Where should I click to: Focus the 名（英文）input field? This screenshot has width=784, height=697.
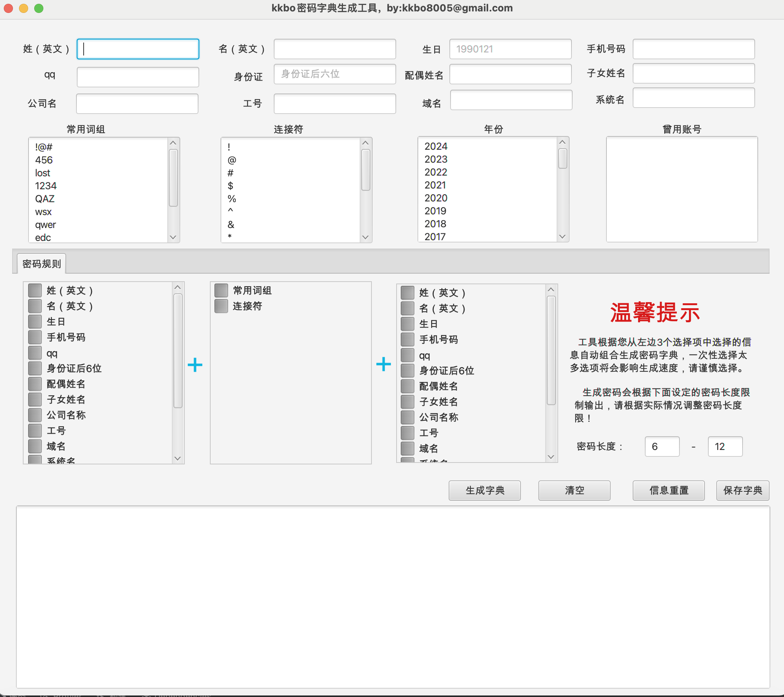(335, 49)
